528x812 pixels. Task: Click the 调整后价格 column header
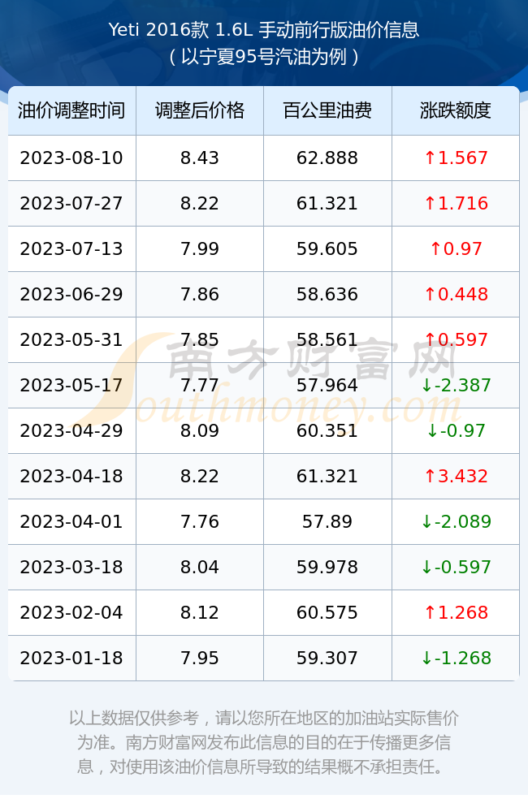(200, 110)
